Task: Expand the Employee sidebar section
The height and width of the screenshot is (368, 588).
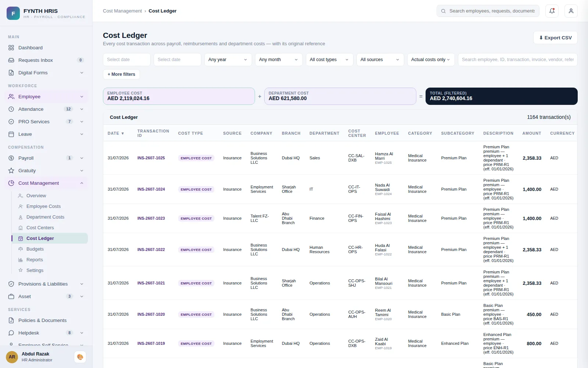Action: (46, 97)
